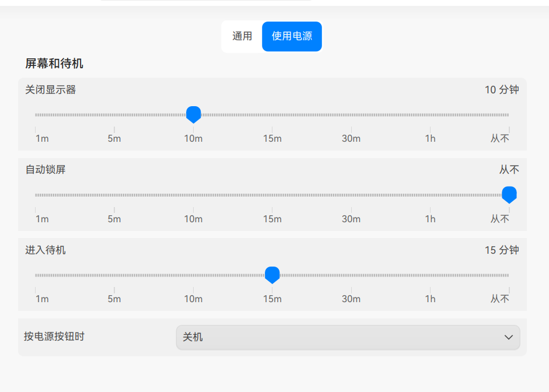Click the 关闭显示器 setting title
The image size is (549, 392).
pos(50,90)
